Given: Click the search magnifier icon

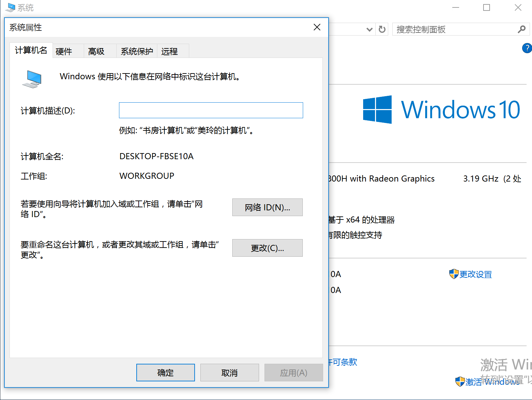Looking at the screenshot, I should (521, 29).
